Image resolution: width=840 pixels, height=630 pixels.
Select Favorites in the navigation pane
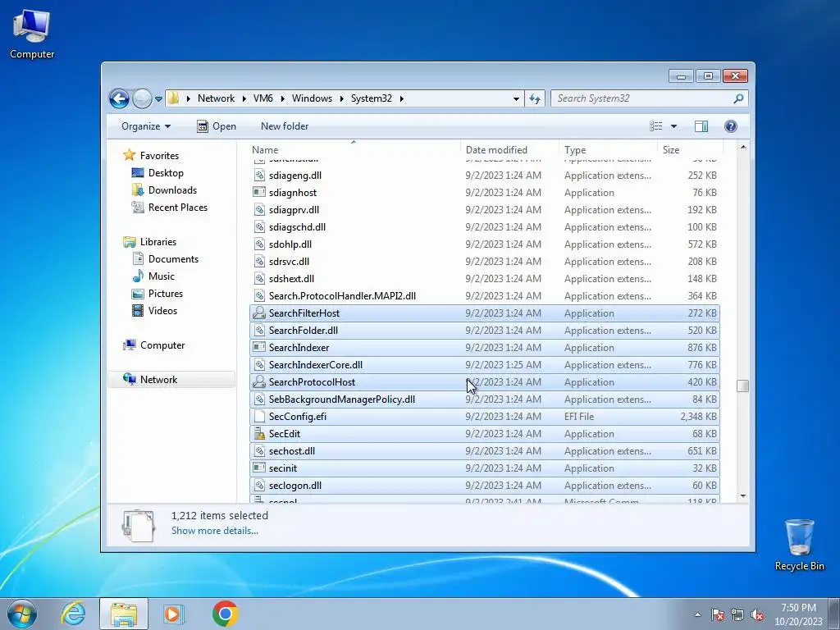coord(159,156)
